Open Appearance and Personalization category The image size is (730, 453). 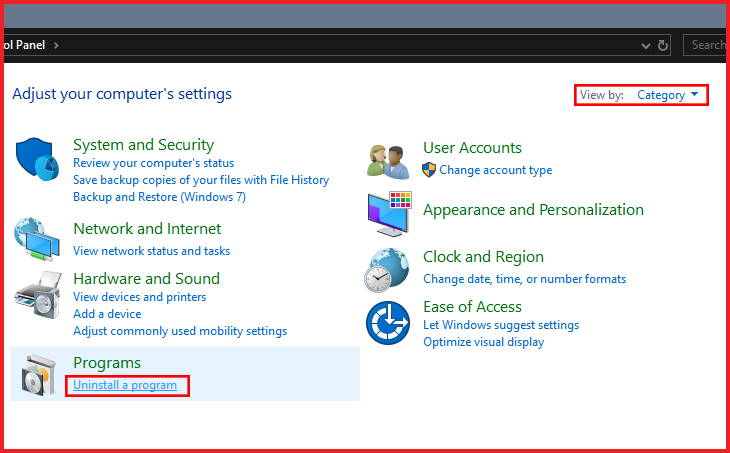534,210
